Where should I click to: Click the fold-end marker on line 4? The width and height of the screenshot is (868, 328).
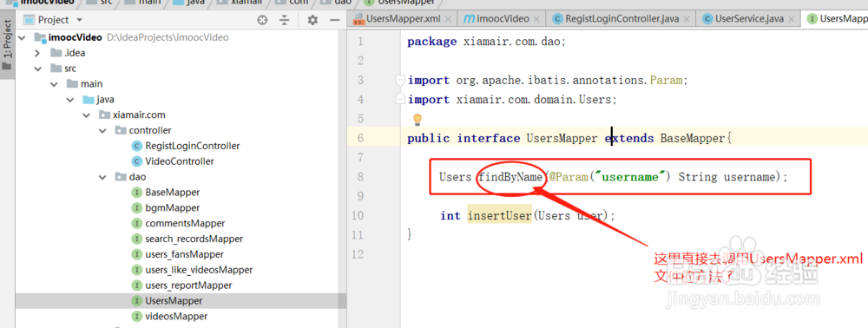click(400, 100)
